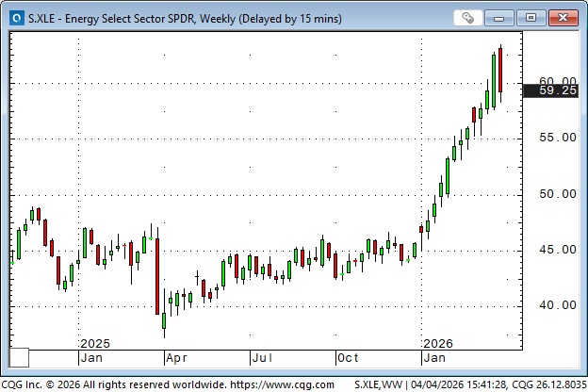This screenshot has height=392, width=588.
Task: Click the Apr label on time axis
Action: click(176, 358)
